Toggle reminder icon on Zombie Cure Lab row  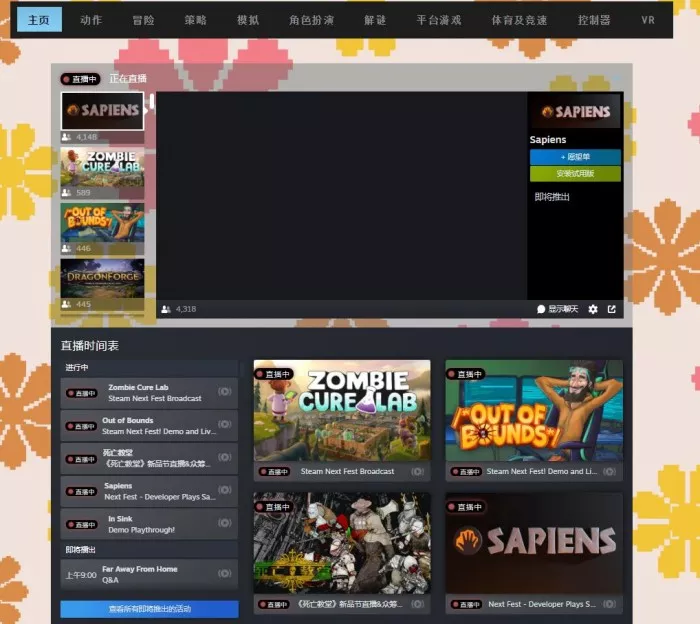pyautogui.click(x=225, y=391)
